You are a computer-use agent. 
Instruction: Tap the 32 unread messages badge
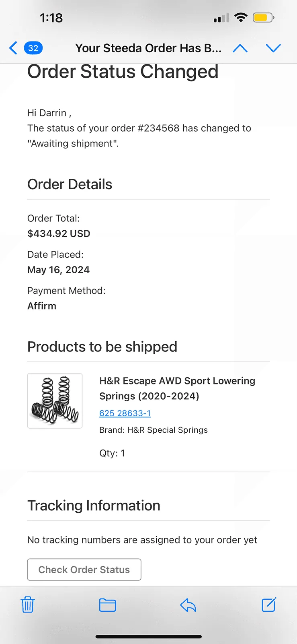point(33,48)
